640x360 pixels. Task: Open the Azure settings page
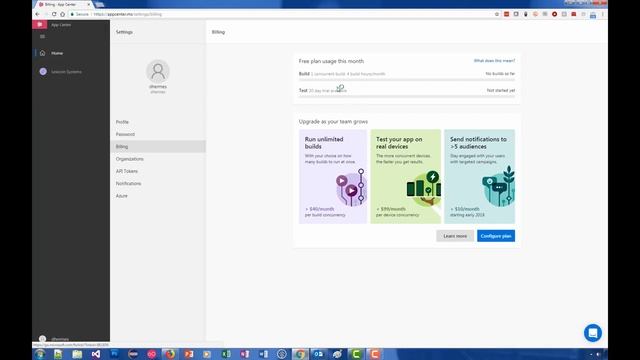coord(121,196)
